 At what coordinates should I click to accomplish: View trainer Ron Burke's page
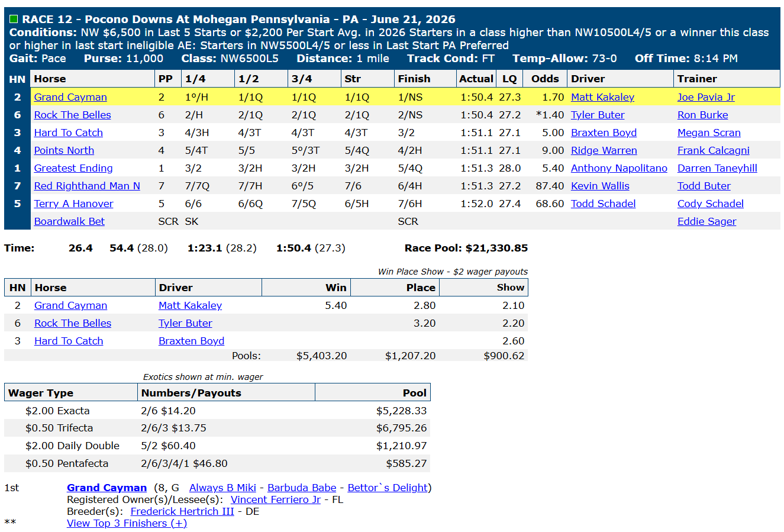click(x=702, y=115)
